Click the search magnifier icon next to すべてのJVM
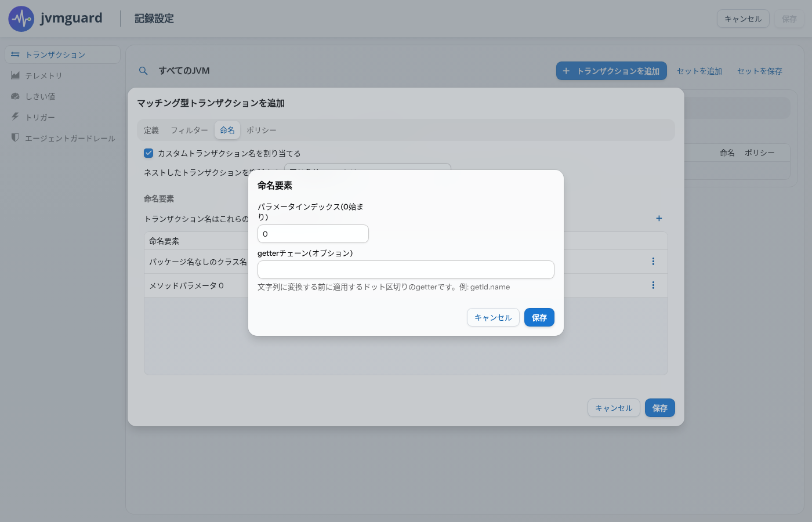Viewport: 812px width, 522px height. pos(143,71)
